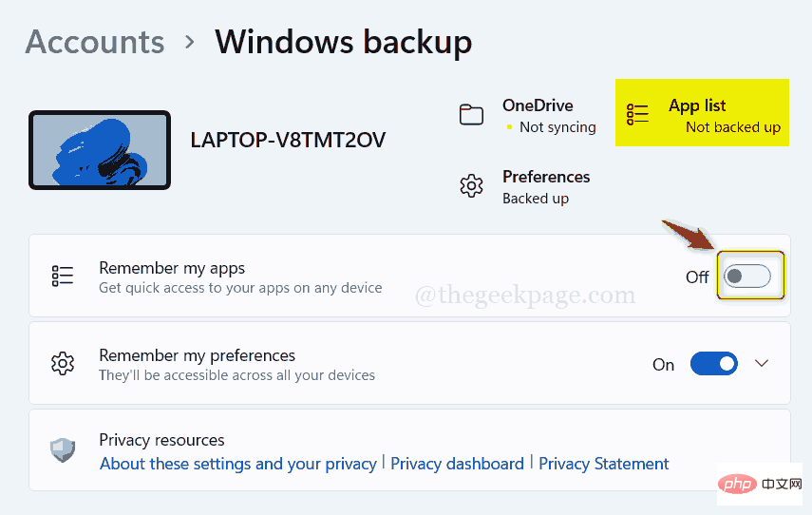Click the Backed up status under Preferences
Screen dimensions: 812x515
point(536,199)
